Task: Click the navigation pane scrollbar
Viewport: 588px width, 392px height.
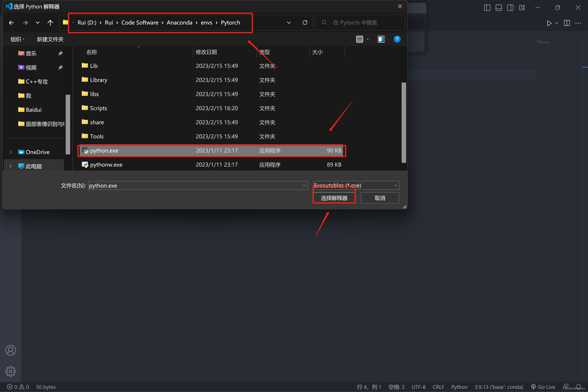Action: pos(67,124)
